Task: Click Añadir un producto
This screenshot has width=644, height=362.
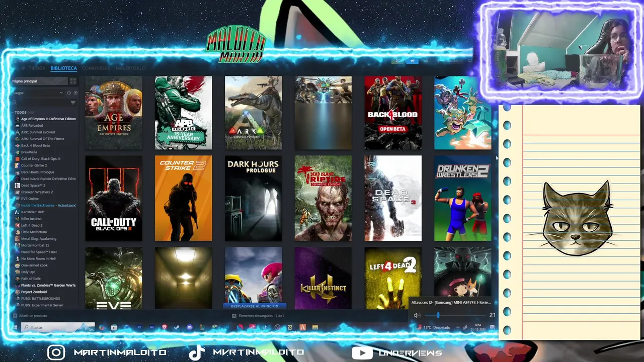Action: pos(33,316)
